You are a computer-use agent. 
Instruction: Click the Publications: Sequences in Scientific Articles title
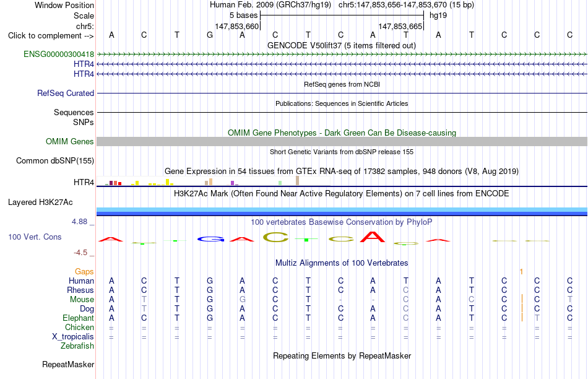342,103
